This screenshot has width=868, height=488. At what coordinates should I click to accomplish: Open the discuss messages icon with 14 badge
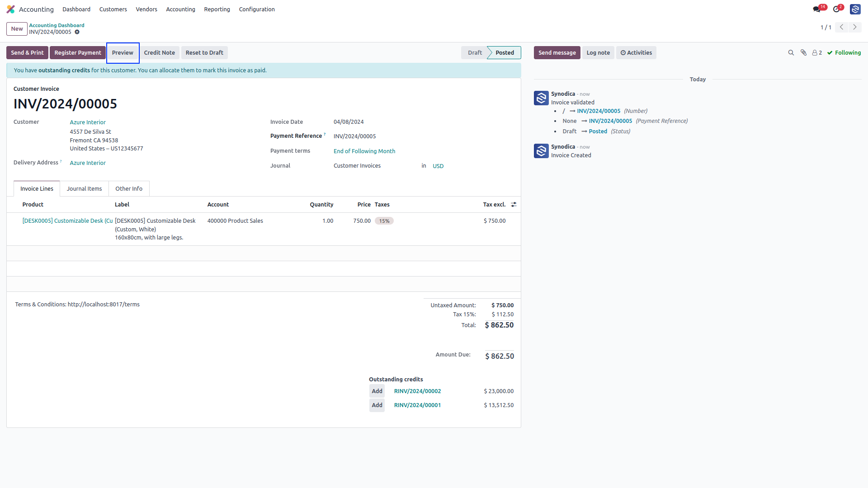pyautogui.click(x=819, y=9)
